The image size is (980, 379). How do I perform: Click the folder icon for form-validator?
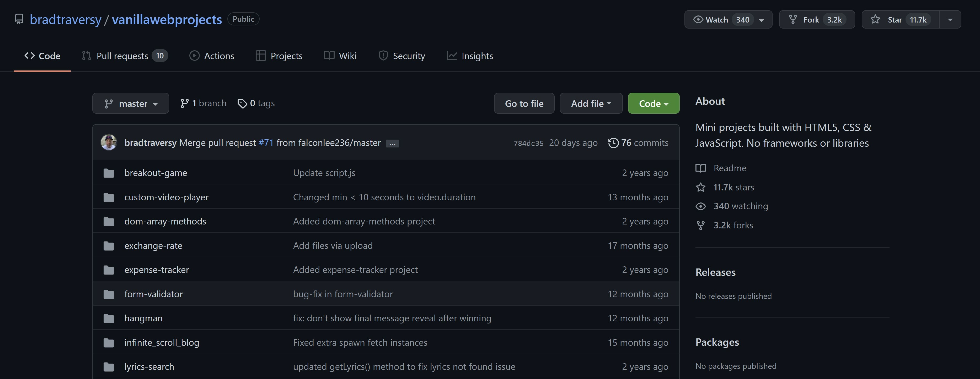109,294
